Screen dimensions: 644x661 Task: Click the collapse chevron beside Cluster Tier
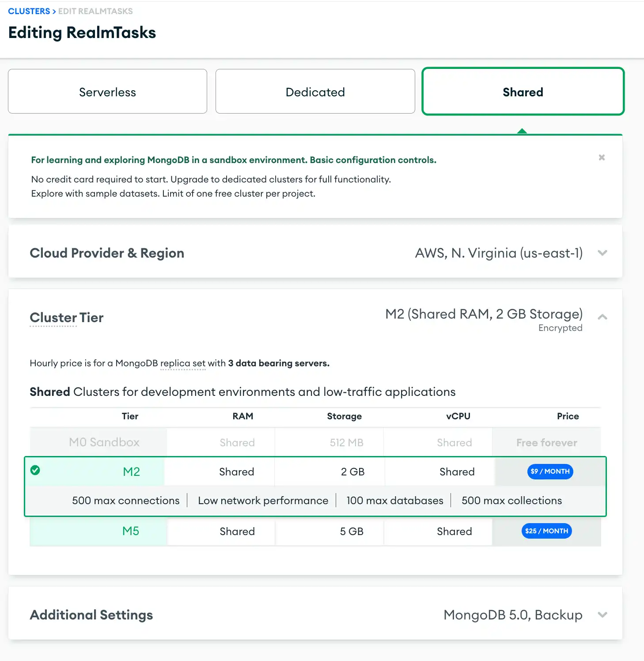click(602, 317)
